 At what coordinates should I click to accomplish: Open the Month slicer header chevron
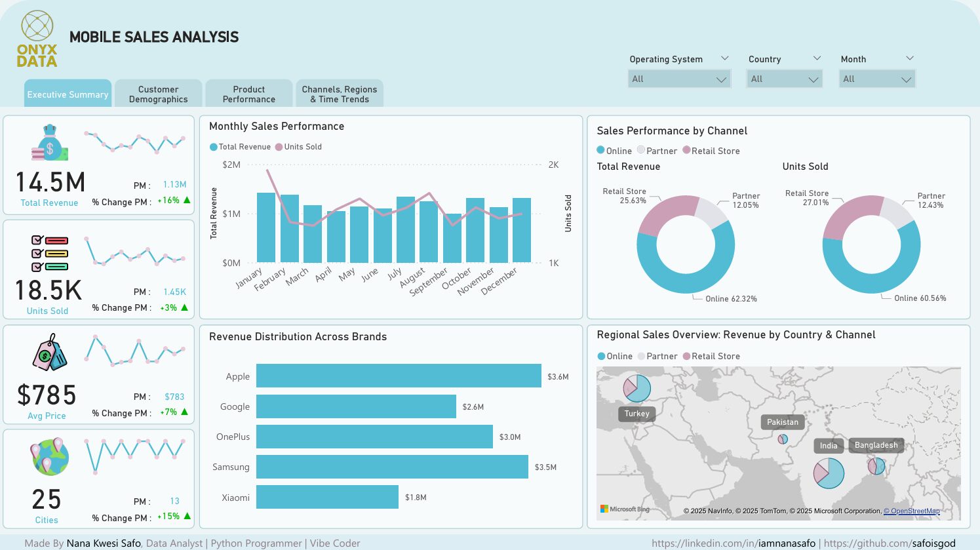pyautogui.click(x=909, y=58)
